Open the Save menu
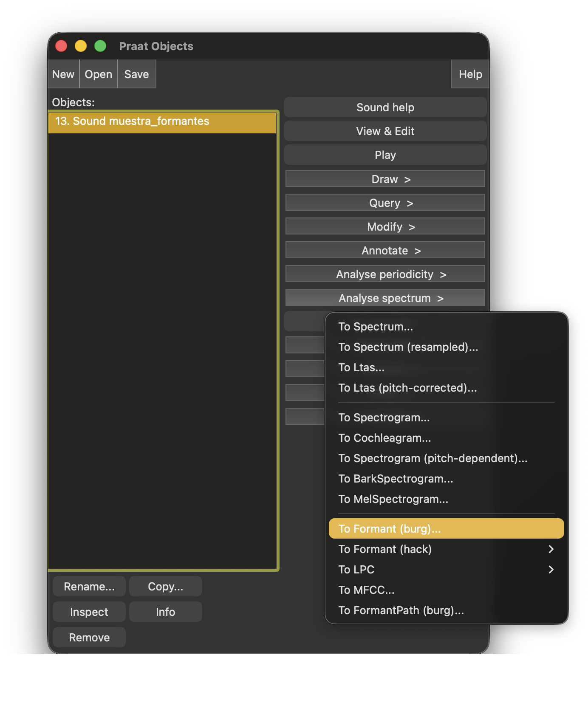 click(x=136, y=74)
